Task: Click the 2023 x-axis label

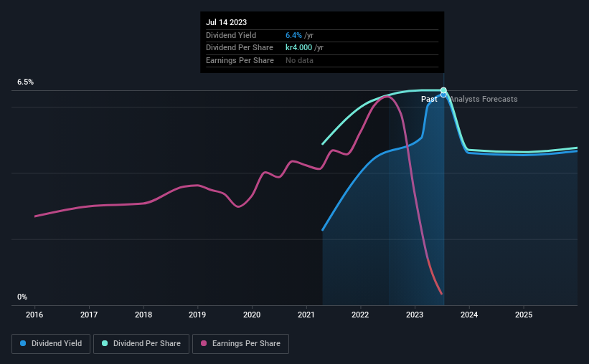Action: pyautogui.click(x=415, y=315)
